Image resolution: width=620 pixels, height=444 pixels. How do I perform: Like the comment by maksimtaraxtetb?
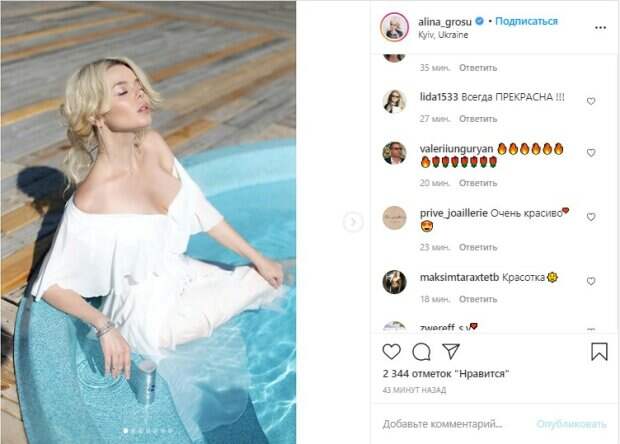pyautogui.click(x=591, y=281)
